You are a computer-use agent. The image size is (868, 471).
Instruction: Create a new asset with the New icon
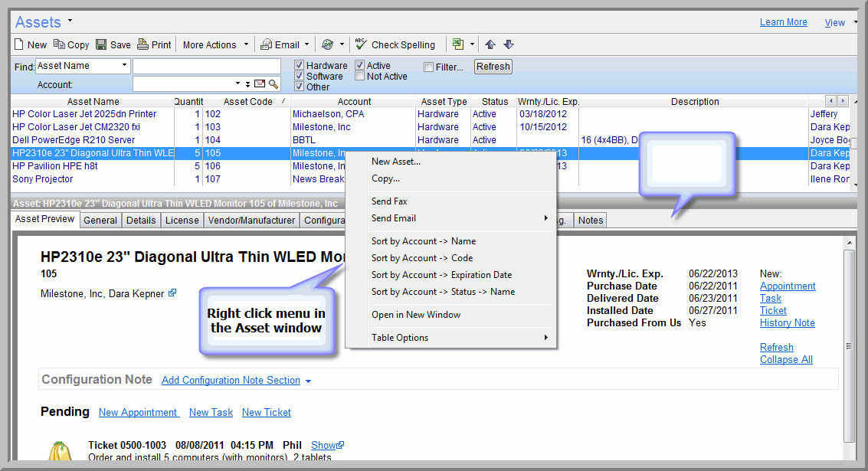coord(26,44)
